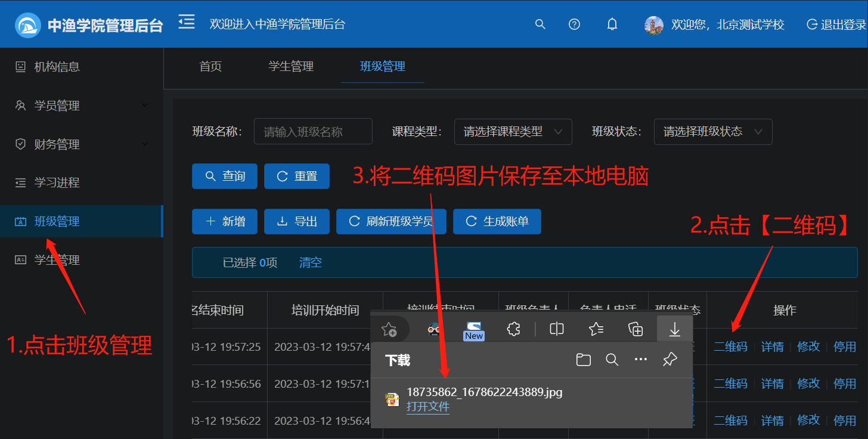
Task: Open more options in 下载 panel
Action: pos(641,360)
